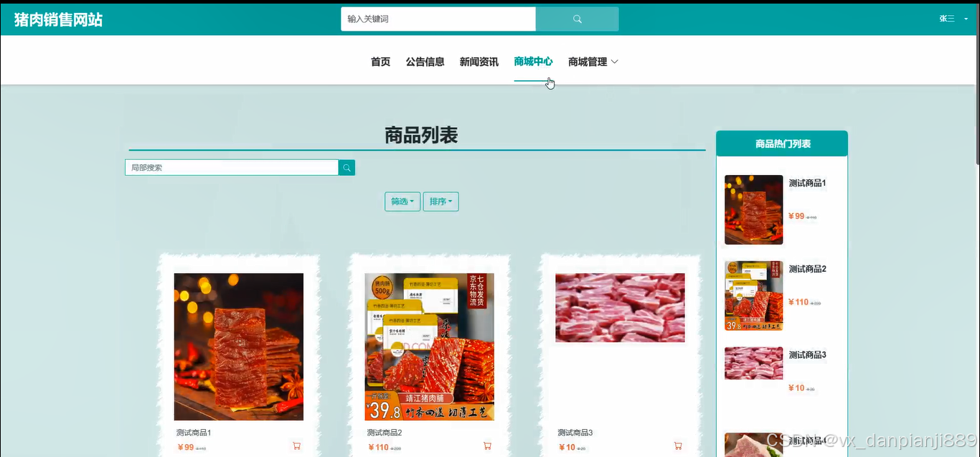
Task: Open 新闻资讯 navigation item
Action: point(479,62)
